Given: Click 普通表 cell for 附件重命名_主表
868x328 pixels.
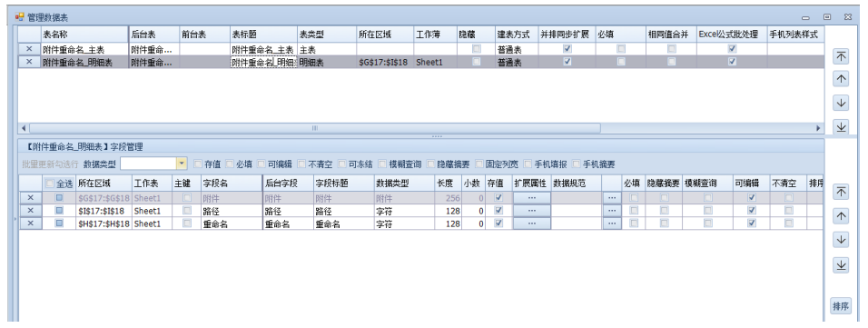Looking at the screenshot, I should [517, 49].
